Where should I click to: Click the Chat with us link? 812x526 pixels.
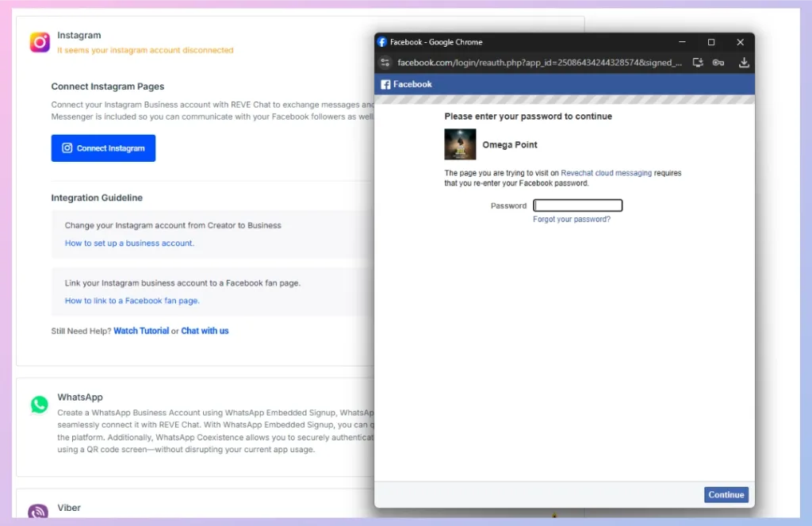[205, 331]
